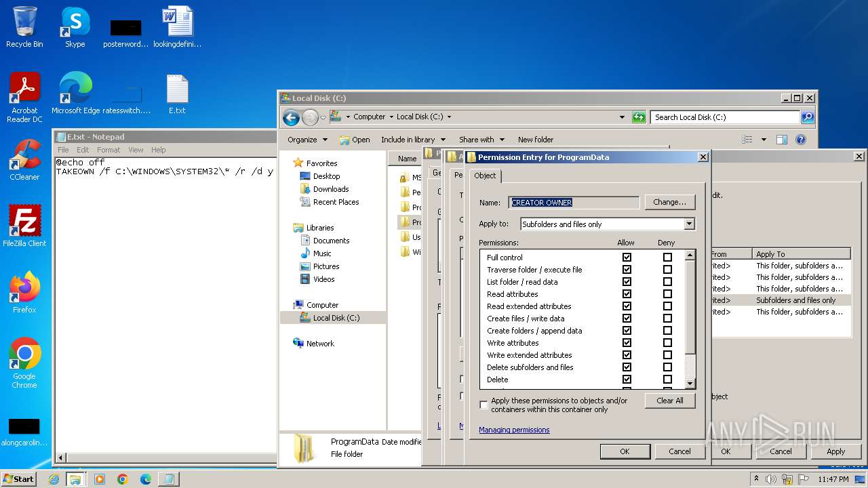Launch the Microsoft Edge desktop shortcut
The height and width of the screenshot is (488, 868).
point(75,93)
